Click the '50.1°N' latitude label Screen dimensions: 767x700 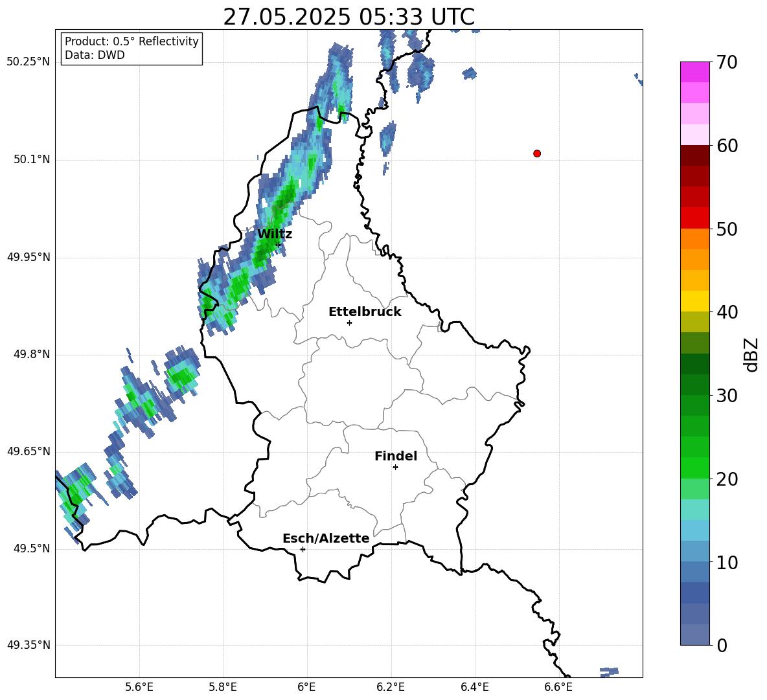(31, 159)
